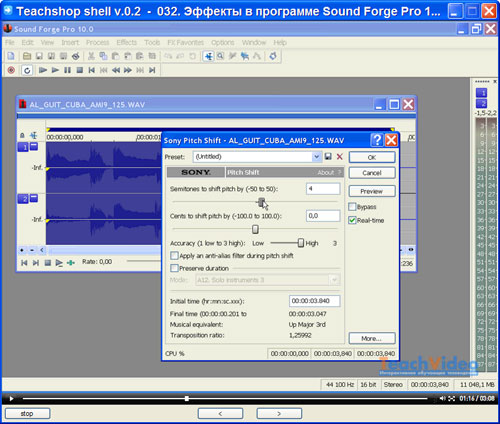Screen dimensions: 500x424
Task: Click the Save disk icon in main toolbar
Action: pos(39,56)
